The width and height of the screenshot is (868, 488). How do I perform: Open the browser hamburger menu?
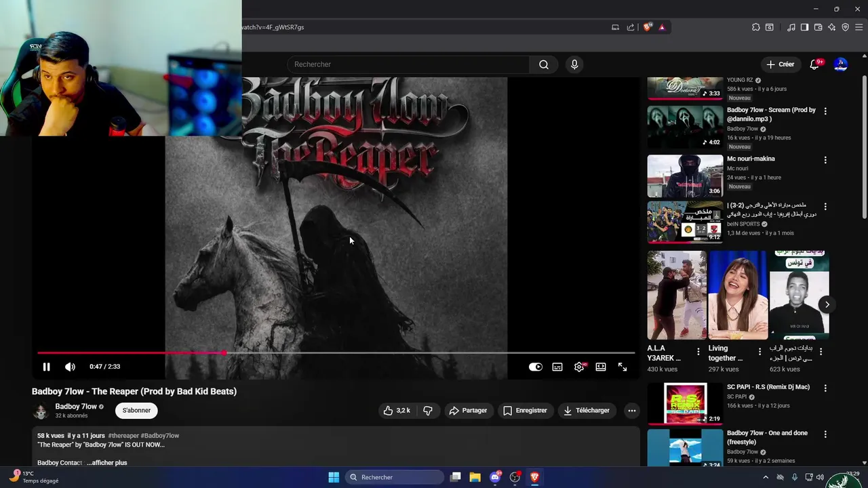tap(859, 27)
